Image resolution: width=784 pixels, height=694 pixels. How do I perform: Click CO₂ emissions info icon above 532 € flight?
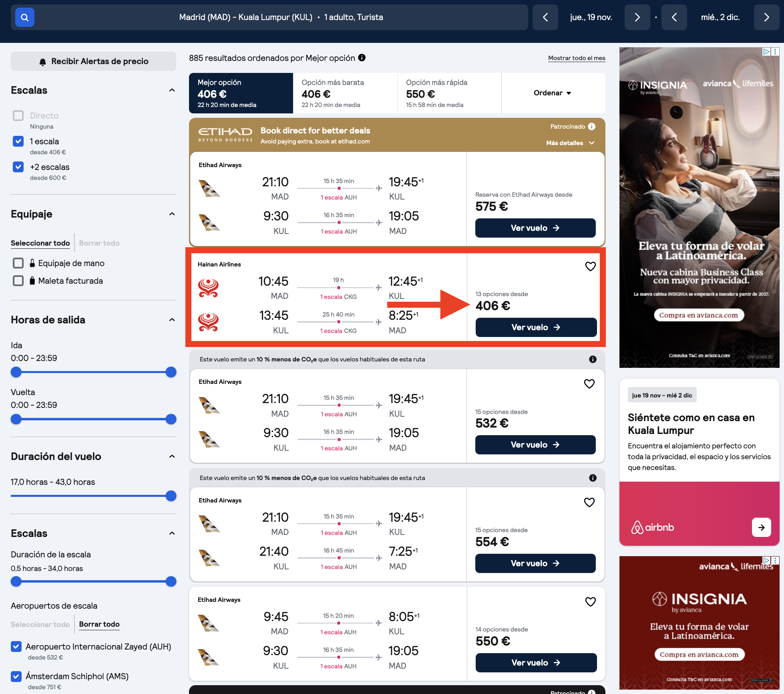[x=593, y=359]
